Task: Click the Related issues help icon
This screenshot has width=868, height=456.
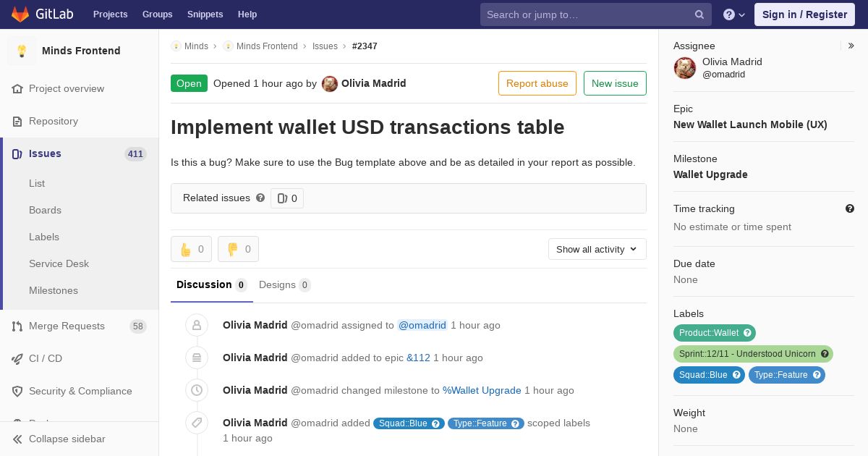Action: [x=260, y=198]
